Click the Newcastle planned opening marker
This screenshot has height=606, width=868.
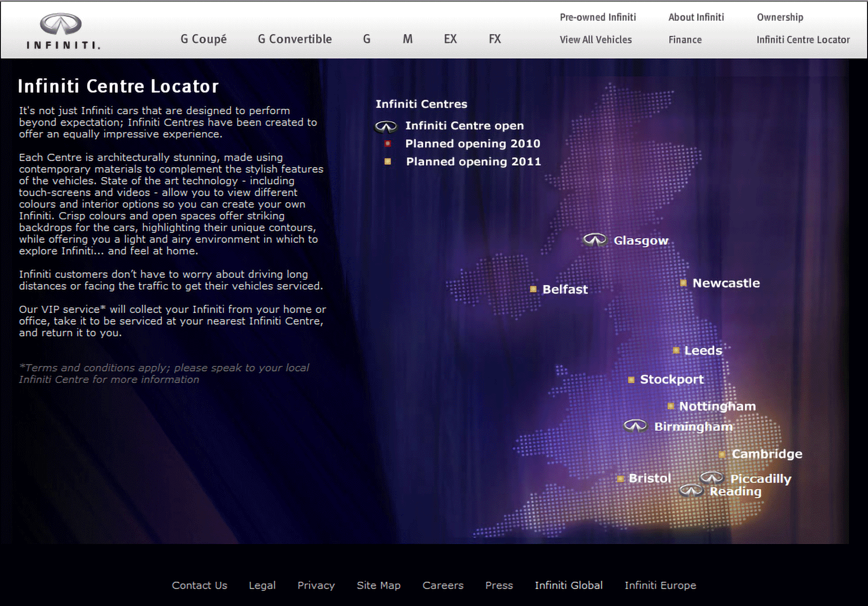pyautogui.click(x=683, y=283)
